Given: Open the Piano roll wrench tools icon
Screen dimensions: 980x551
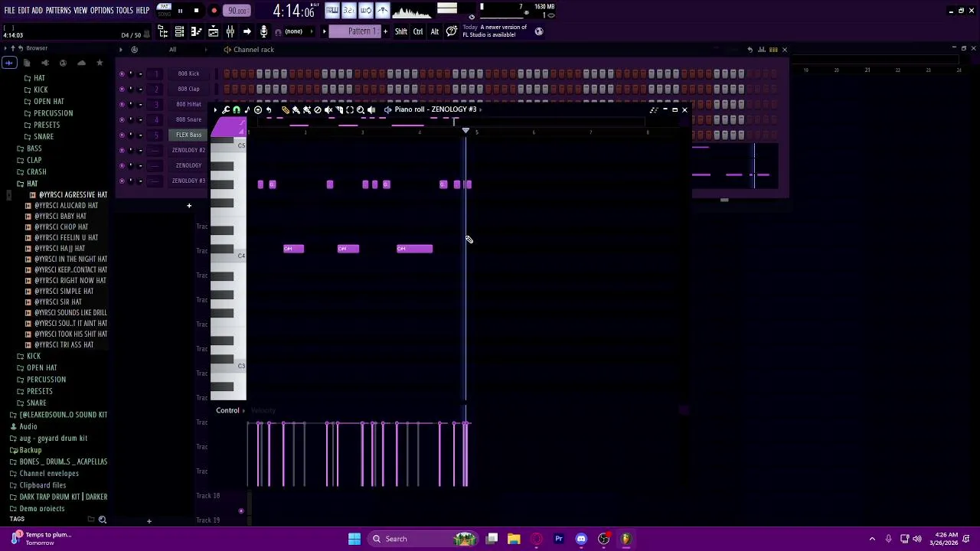Looking at the screenshot, I should 226,109.
